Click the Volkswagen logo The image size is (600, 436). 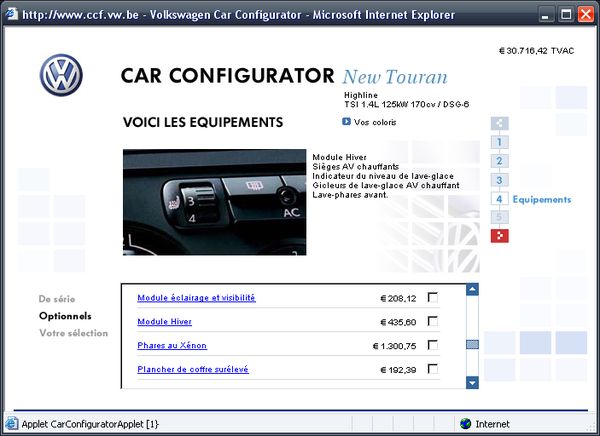tap(61, 75)
